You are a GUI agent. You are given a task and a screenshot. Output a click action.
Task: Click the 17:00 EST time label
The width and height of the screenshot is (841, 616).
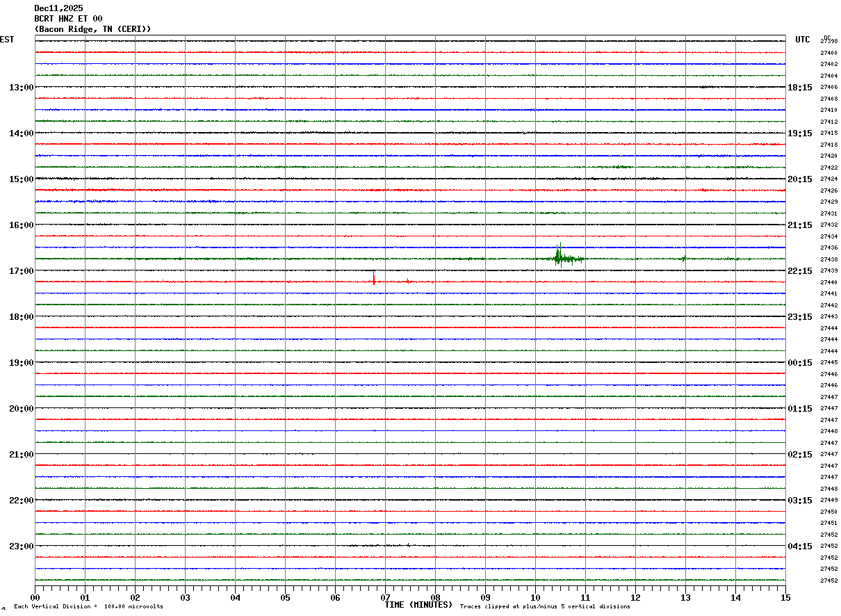click(x=21, y=271)
